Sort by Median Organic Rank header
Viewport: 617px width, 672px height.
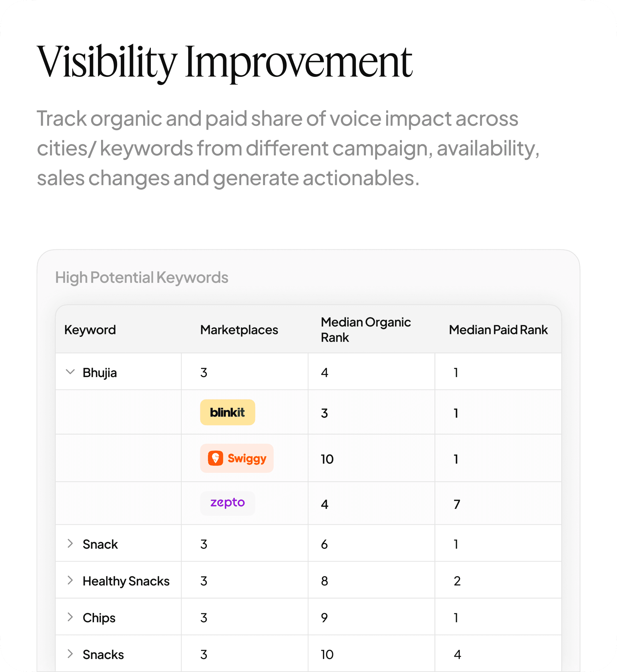366,330
